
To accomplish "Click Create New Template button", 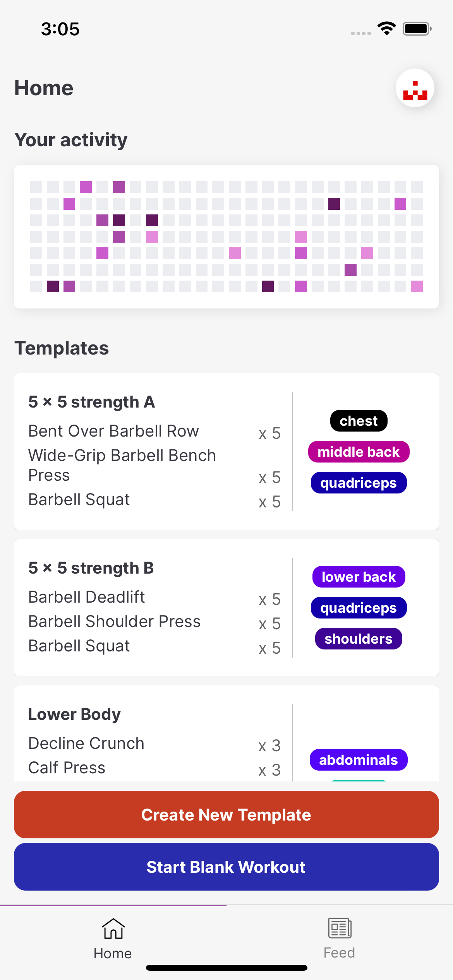I will point(226,814).
